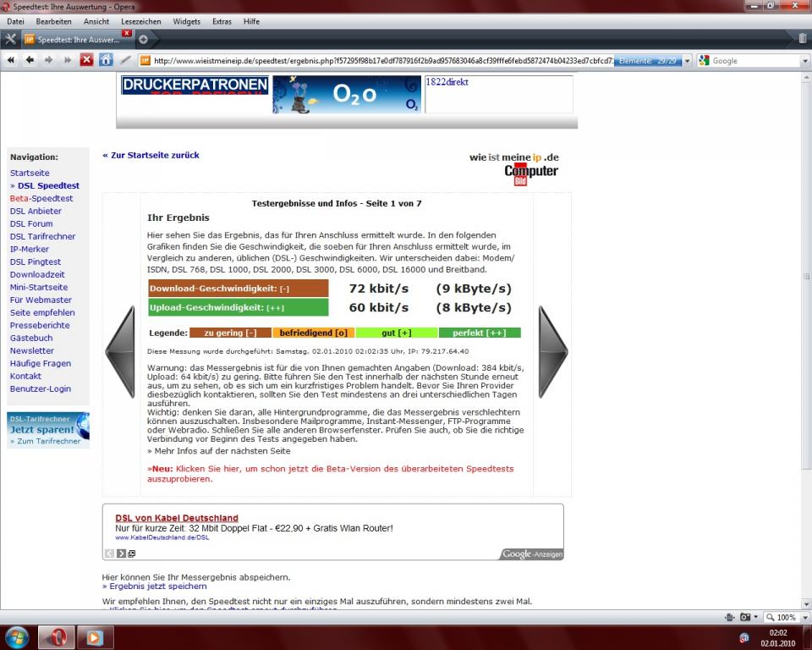Open a new tab with plus button

(143, 39)
